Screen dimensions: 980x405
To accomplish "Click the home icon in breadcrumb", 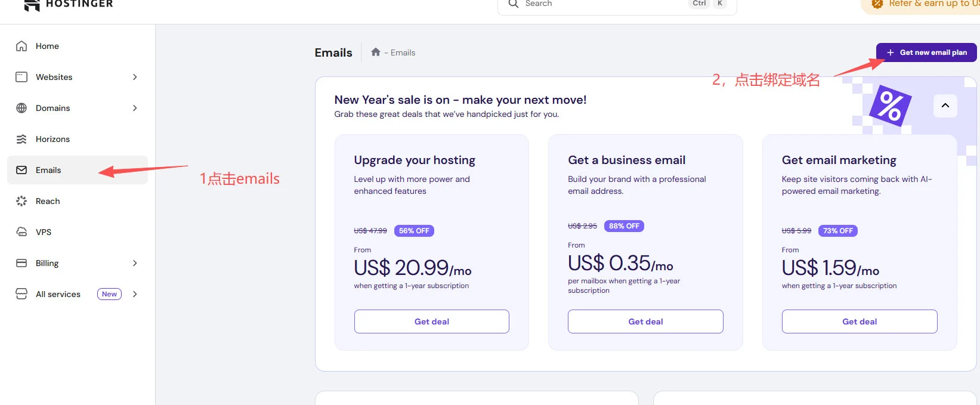I will click(376, 52).
